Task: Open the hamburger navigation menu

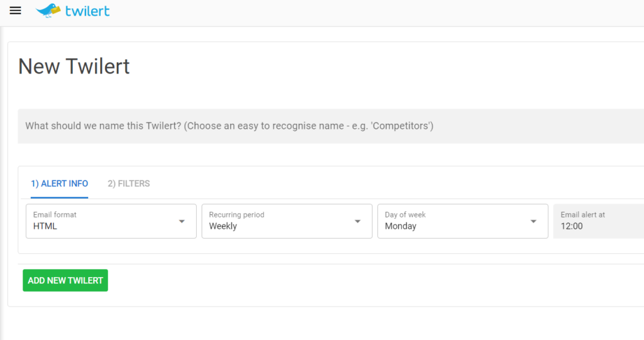Action: tap(16, 11)
